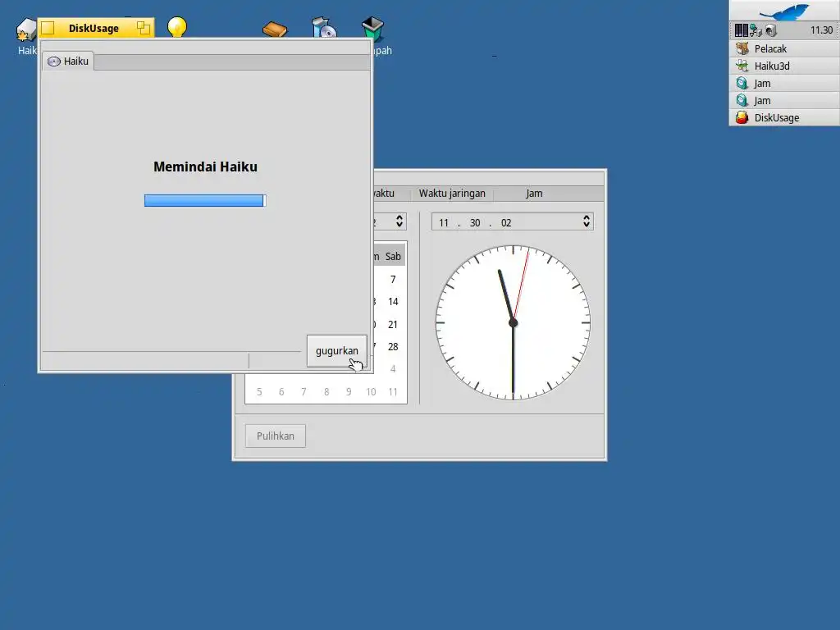840x630 pixels.
Task: Click the gugurkan button to abort scan
Action: point(337,351)
